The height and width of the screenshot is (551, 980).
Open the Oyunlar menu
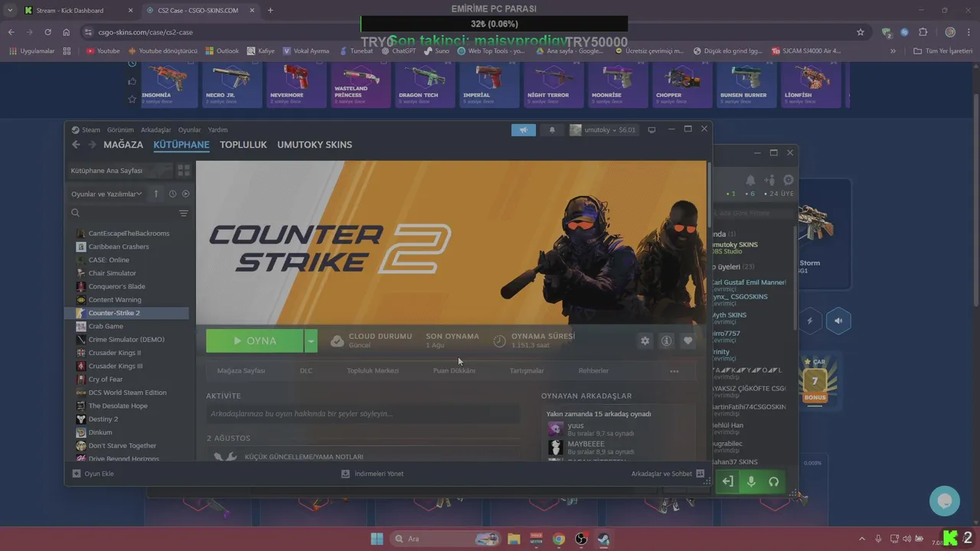(189, 130)
